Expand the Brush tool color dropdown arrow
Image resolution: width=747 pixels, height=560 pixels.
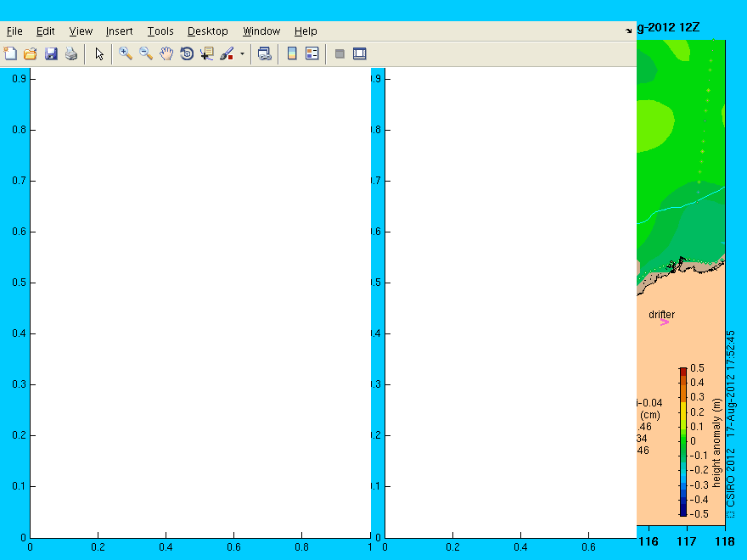coord(242,53)
